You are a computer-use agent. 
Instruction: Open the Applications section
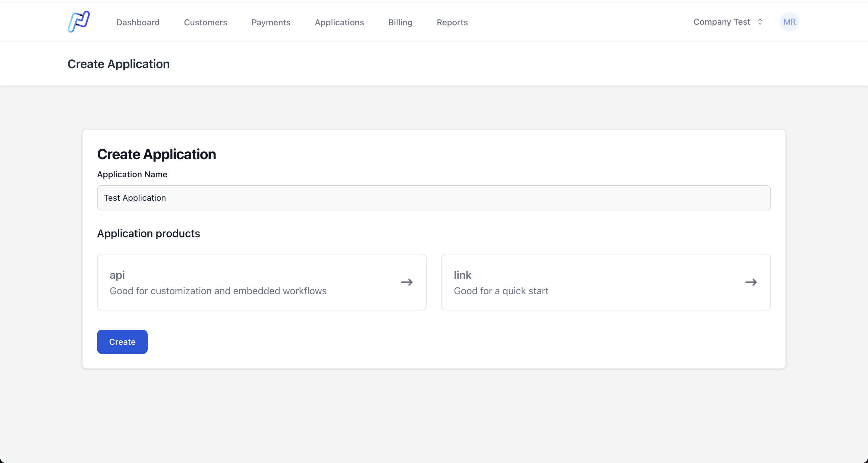[x=339, y=22]
